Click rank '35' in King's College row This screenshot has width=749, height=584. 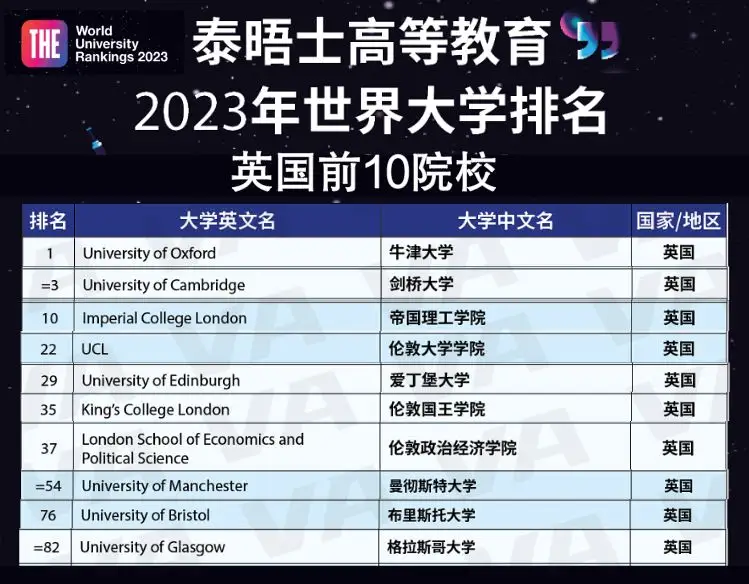point(48,410)
